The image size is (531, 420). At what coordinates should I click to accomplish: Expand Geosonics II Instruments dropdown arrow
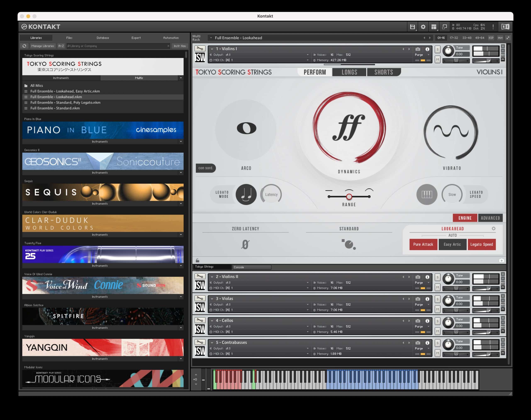tap(181, 173)
